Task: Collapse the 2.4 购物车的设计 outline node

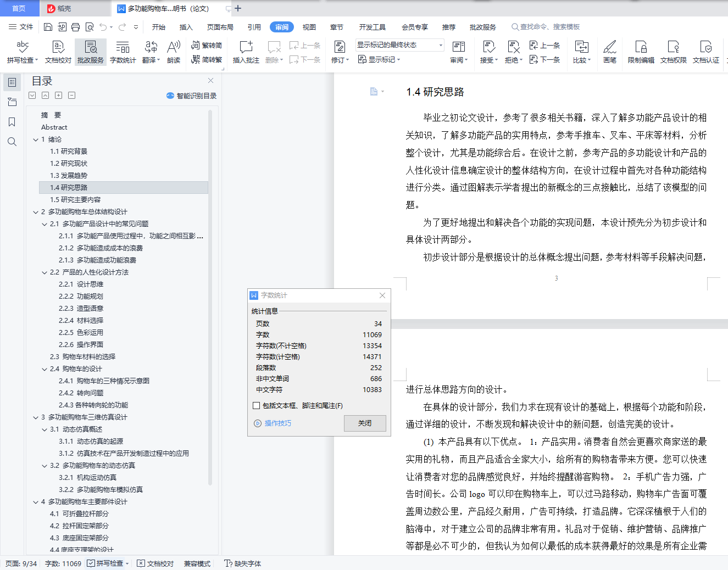Action: pyautogui.click(x=45, y=369)
